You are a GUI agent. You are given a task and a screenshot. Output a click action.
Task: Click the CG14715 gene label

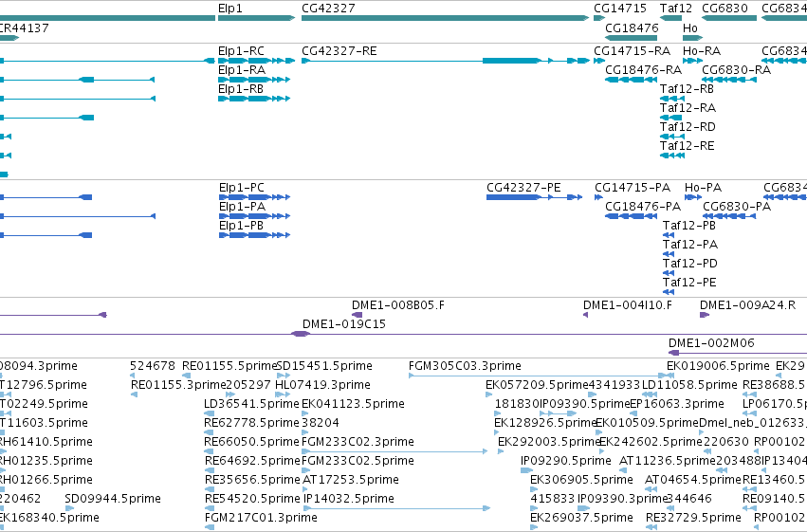point(620,9)
